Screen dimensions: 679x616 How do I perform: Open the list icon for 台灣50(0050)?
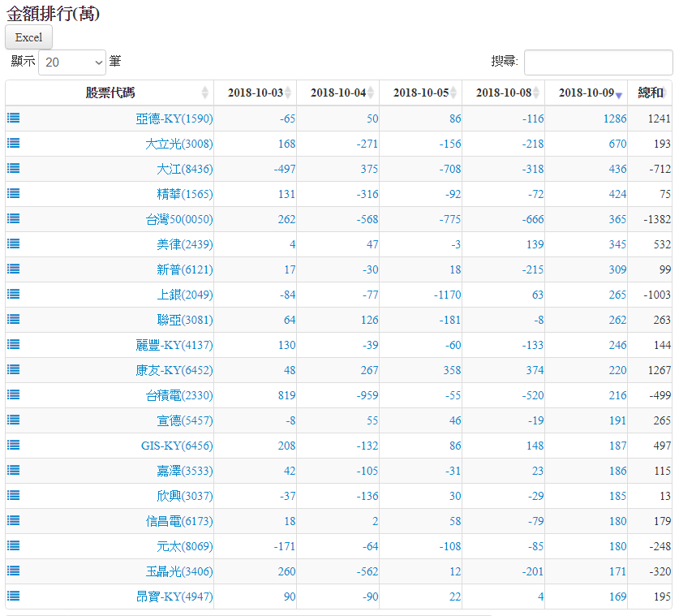(13, 219)
